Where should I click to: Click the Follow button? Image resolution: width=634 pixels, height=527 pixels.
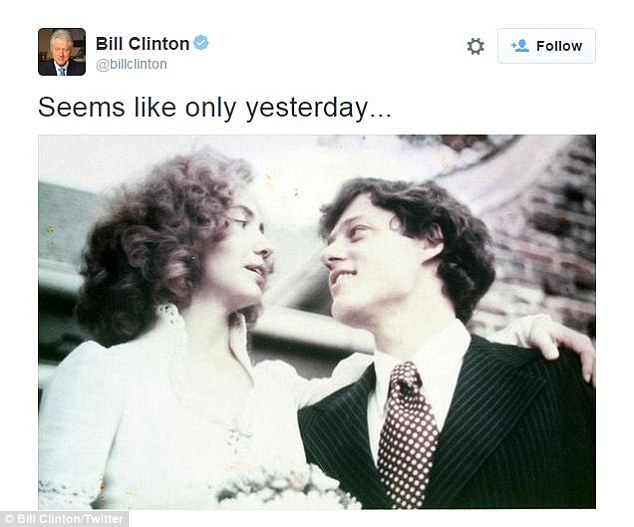click(546, 46)
